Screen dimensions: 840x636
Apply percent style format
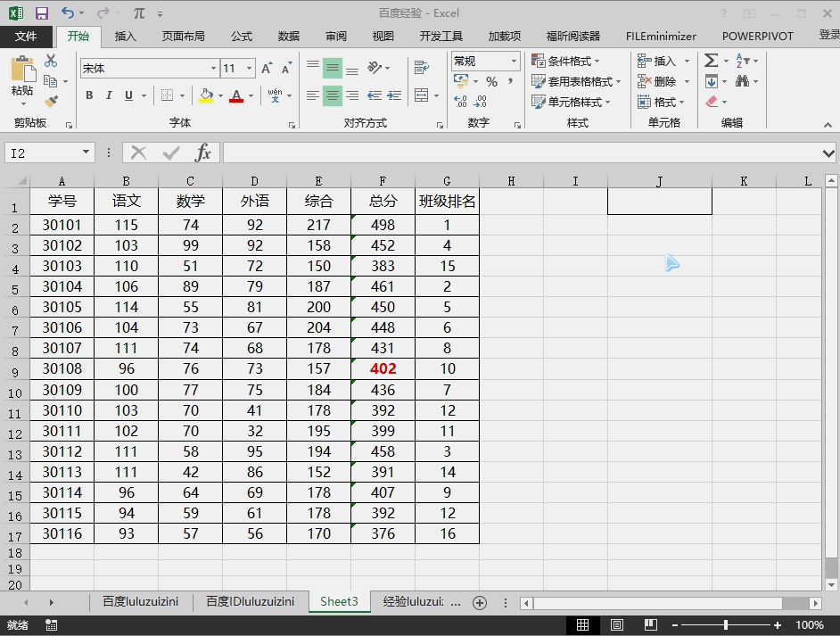point(492,81)
